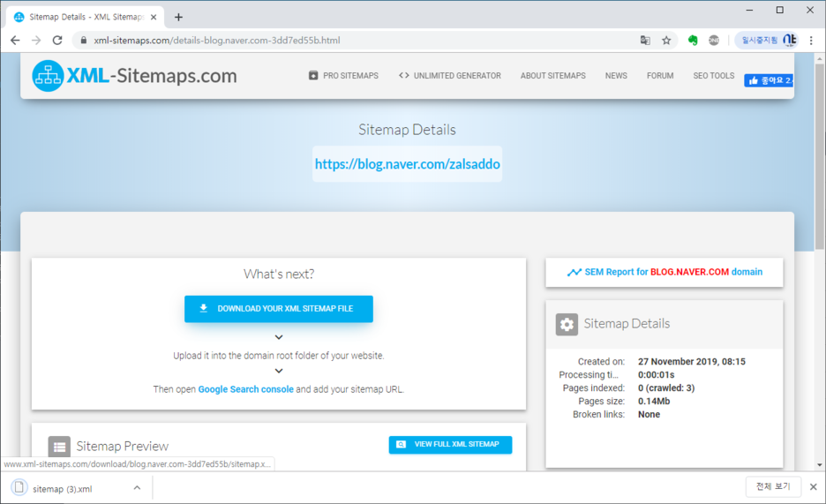Open the Chrome profile button
826x504 pixels.
pyautogui.click(x=767, y=40)
